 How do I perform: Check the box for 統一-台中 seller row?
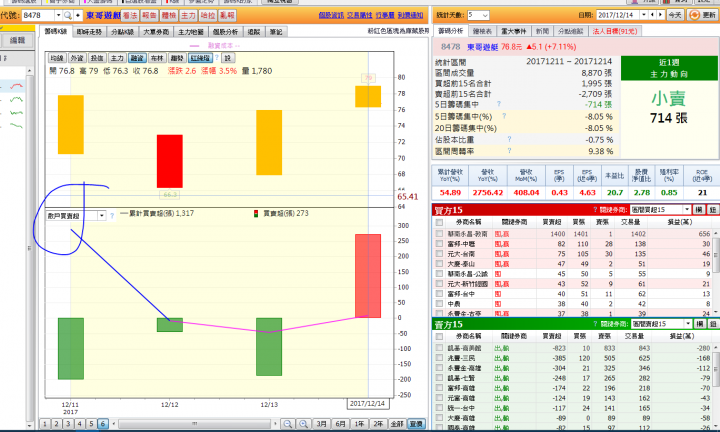439,408
